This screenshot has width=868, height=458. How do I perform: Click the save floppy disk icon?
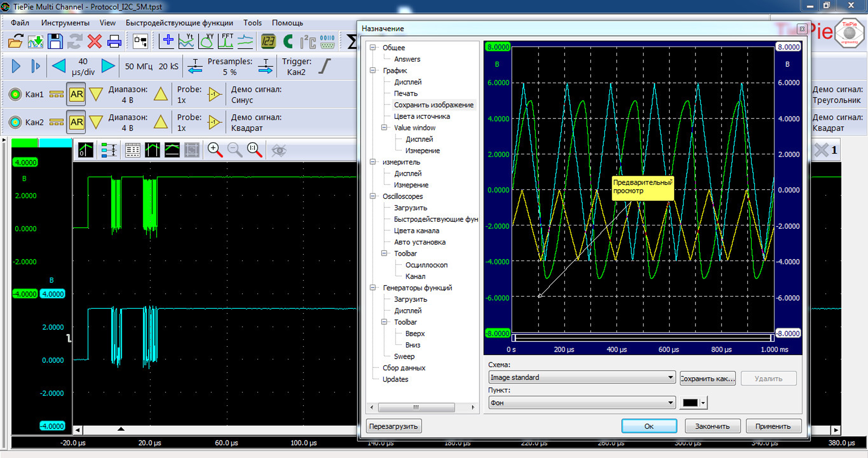(x=55, y=41)
